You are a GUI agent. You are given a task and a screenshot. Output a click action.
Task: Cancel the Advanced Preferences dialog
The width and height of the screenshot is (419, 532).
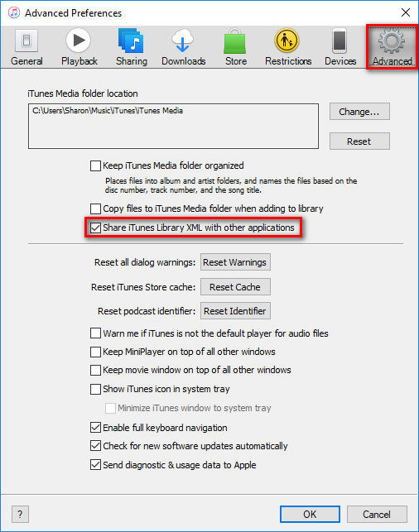(x=377, y=515)
